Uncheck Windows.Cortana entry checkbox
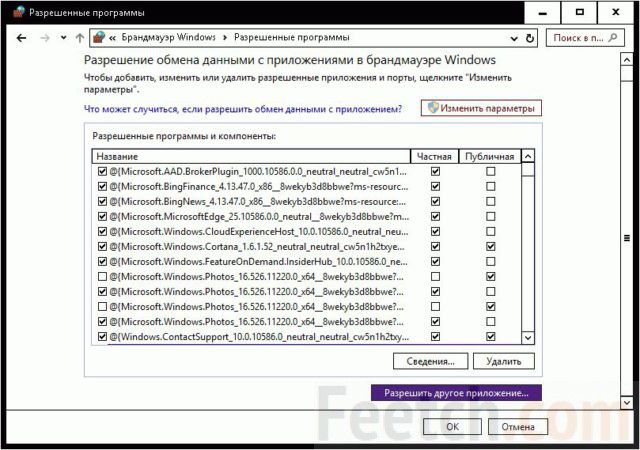The width and height of the screenshot is (640, 450). pyautogui.click(x=102, y=247)
